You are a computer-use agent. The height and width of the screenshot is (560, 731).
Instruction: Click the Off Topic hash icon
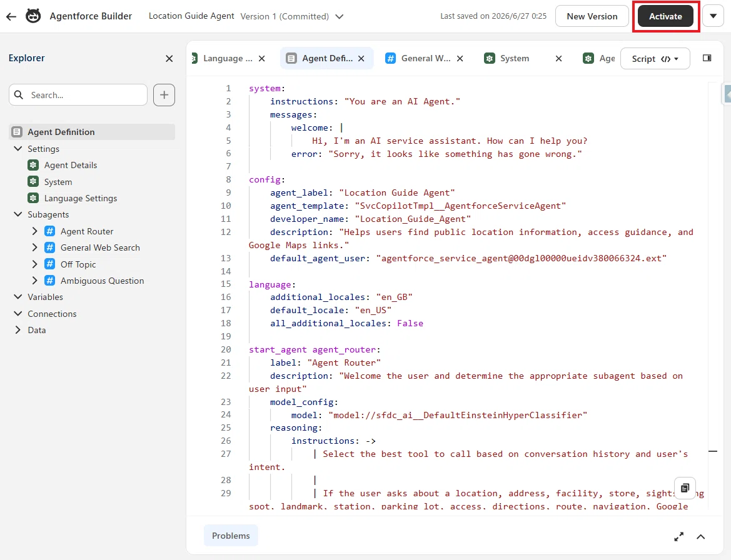click(50, 264)
